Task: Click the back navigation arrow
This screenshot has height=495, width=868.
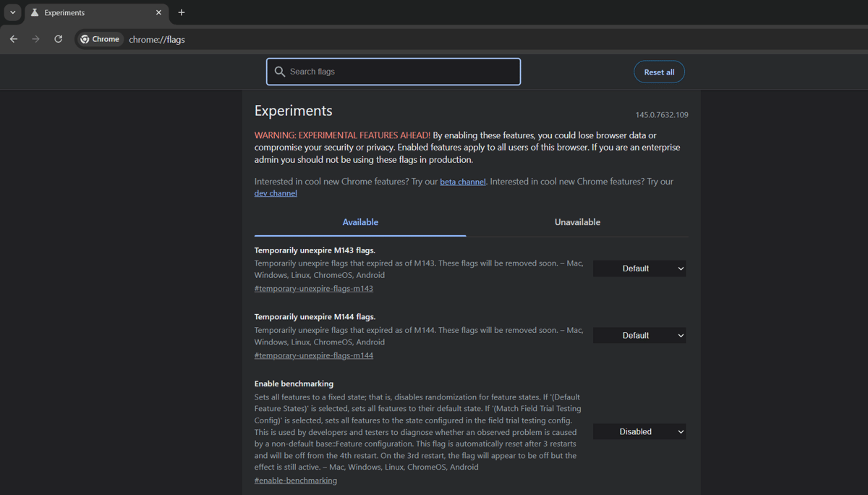Action: pyautogui.click(x=14, y=39)
